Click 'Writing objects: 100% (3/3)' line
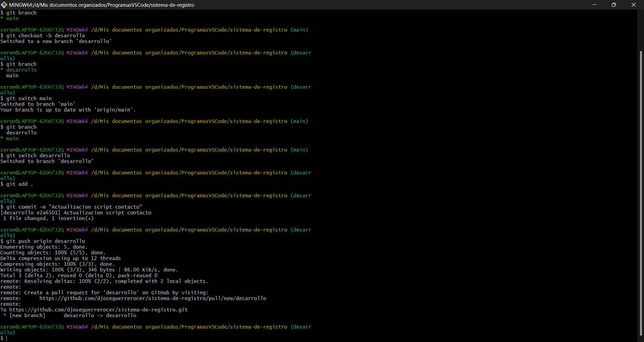Viewport: 644px width, 342px height. pyautogui.click(x=89, y=270)
